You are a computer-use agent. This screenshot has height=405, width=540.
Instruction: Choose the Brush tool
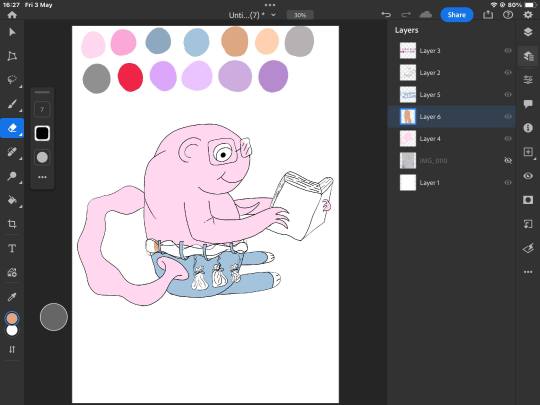pos(12,104)
